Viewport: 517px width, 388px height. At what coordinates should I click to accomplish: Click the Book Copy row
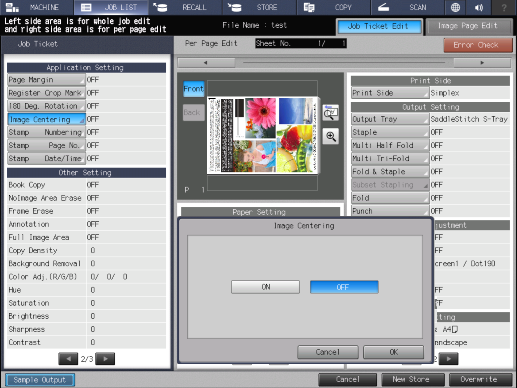[x=86, y=185]
